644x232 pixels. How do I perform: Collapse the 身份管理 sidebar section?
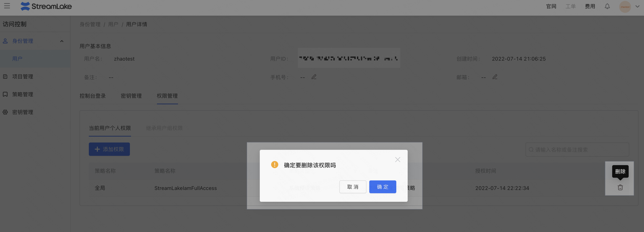[62, 41]
